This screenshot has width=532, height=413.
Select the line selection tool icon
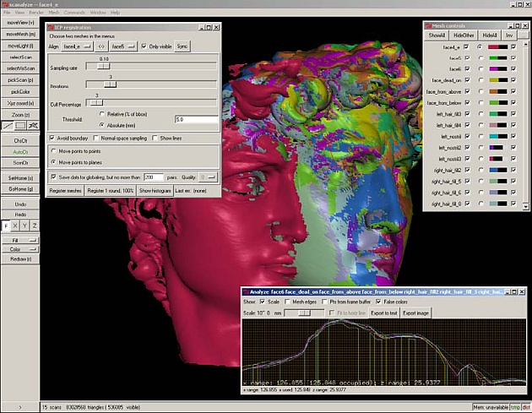click(x=8, y=126)
